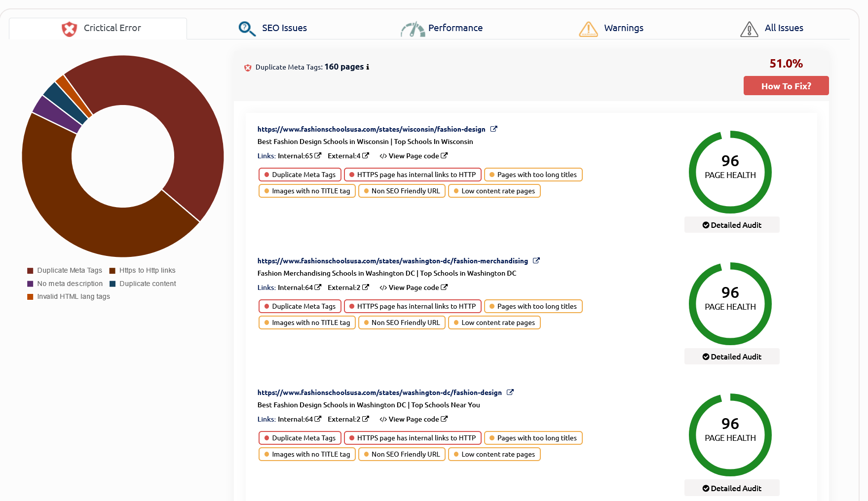Viewport: 868px width, 501px height.
Task: Open washington-dc/fashion-merchandising URL link
Action: click(x=392, y=261)
